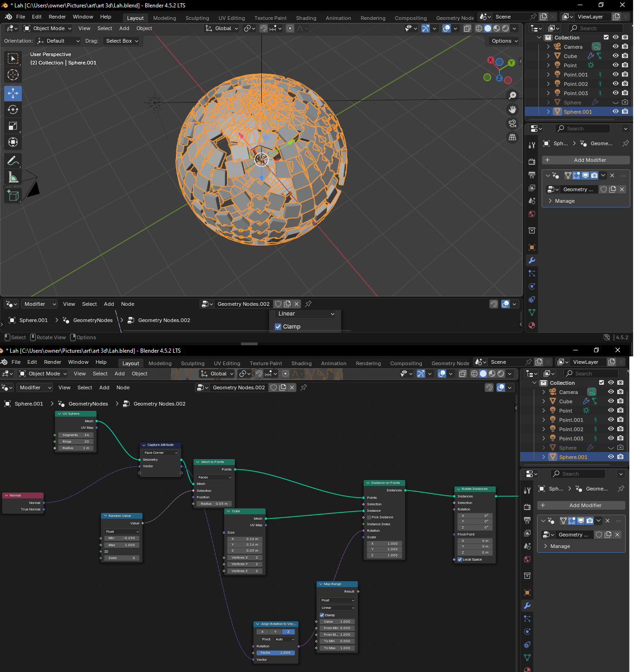Click the Radius 0.05 m field in Mesh to Points
Viewport: 634px width, 672px height.
pyautogui.click(x=214, y=504)
